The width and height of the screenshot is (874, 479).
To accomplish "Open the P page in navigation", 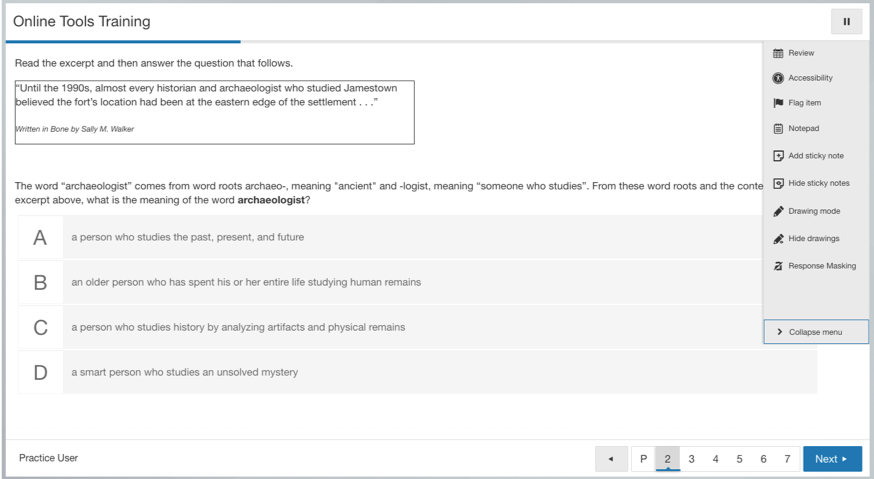I will click(x=643, y=459).
